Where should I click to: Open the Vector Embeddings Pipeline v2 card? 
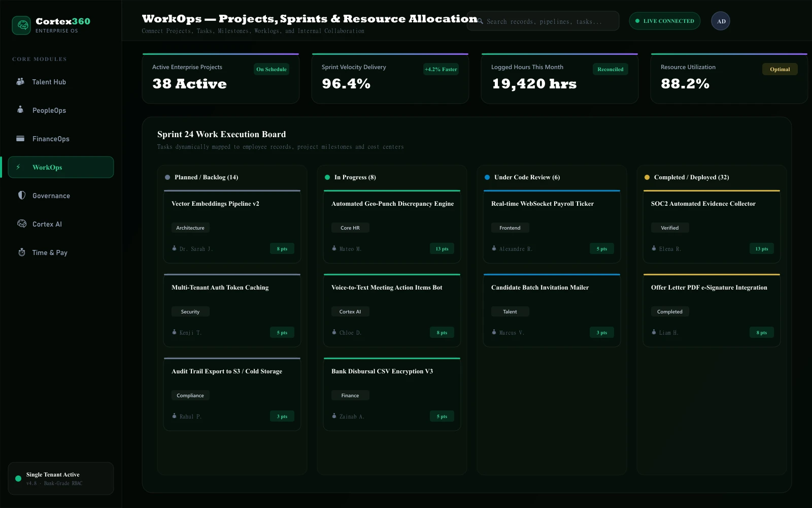tap(232, 227)
